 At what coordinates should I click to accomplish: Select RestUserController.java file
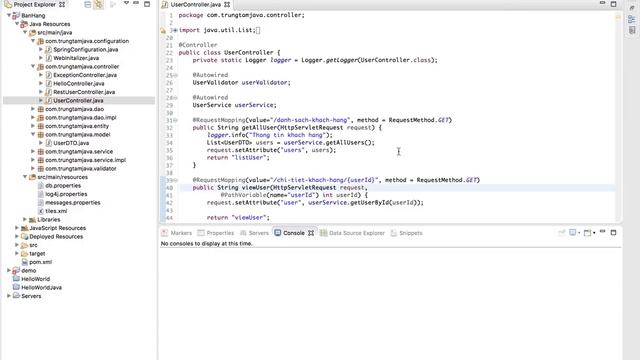click(x=84, y=92)
